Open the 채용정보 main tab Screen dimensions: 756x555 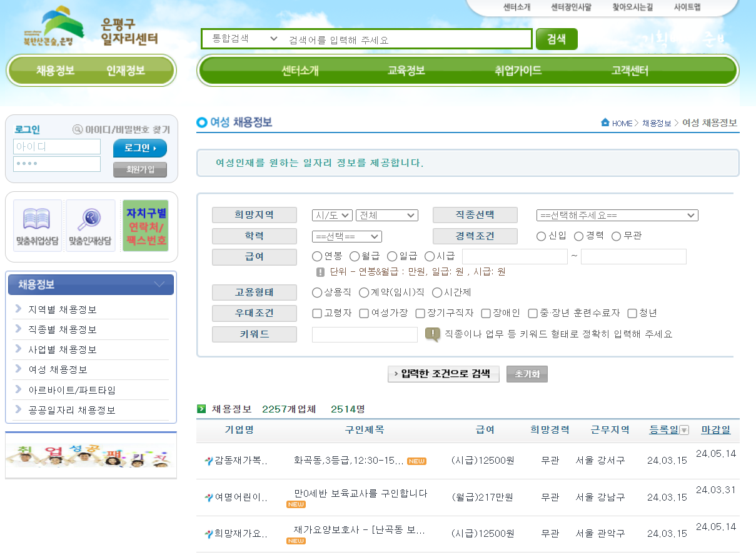[55, 71]
